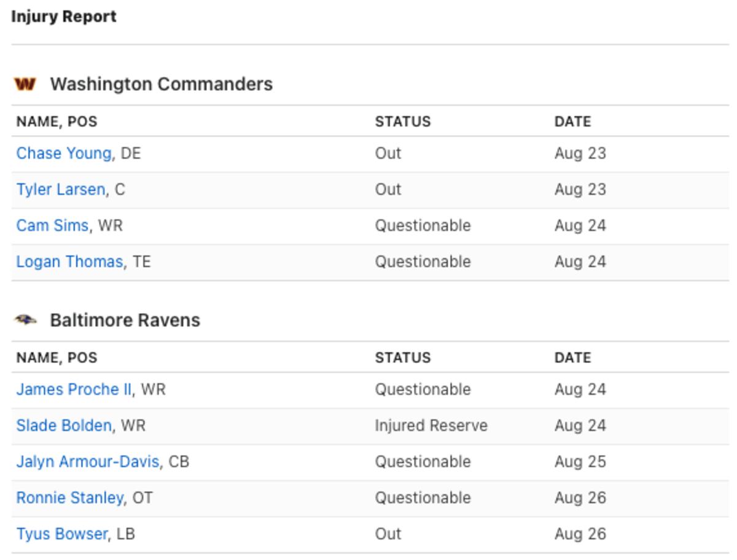Viewport: 737px width, 560px height.
Task: Select the Cam Sims player link
Action: click(x=52, y=225)
